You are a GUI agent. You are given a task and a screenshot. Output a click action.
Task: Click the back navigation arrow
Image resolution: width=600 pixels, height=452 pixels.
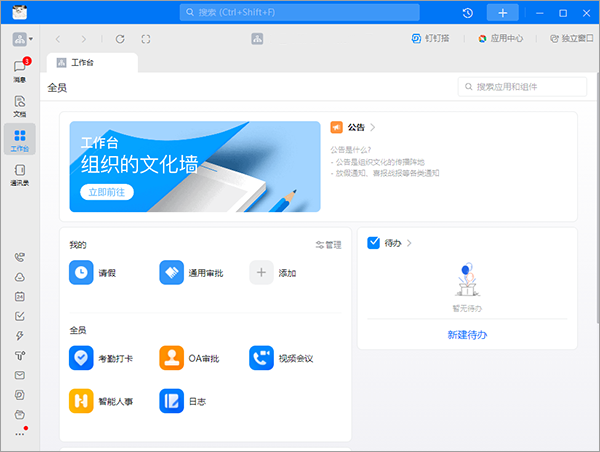[58, 39]
